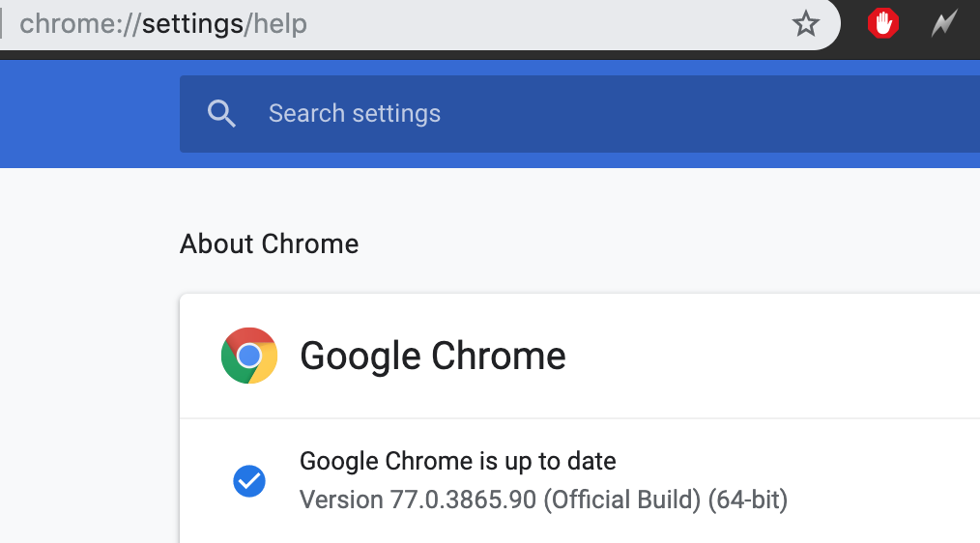
Task: Click the magnifier icon in settings search
Action: point(221,114)
